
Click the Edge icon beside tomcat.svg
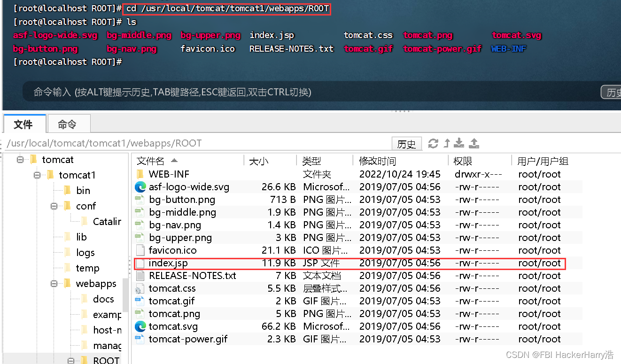pos(140,326)
